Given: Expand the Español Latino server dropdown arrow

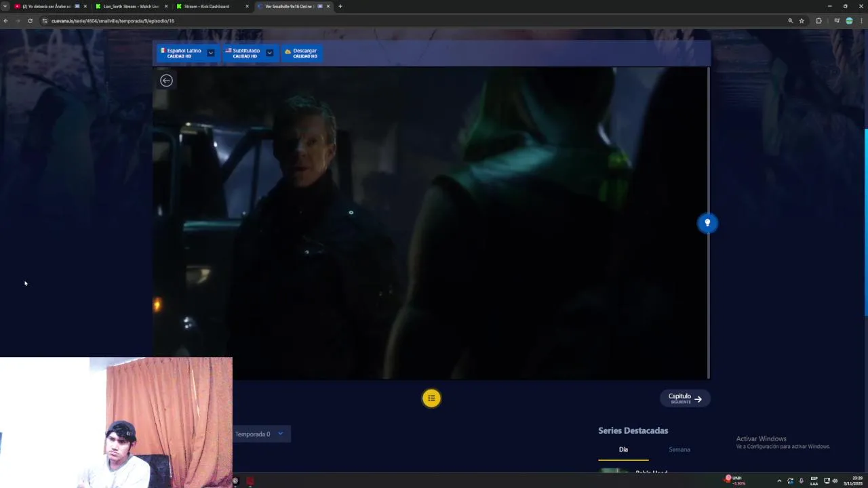Looking at the screenshot, I should click(211, 53).
